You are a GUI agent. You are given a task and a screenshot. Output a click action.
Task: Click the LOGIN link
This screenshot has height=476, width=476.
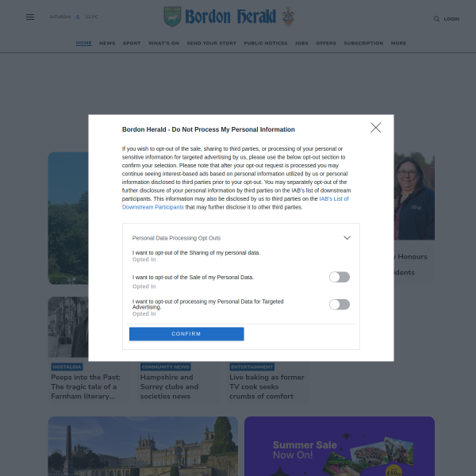[451, 19]
